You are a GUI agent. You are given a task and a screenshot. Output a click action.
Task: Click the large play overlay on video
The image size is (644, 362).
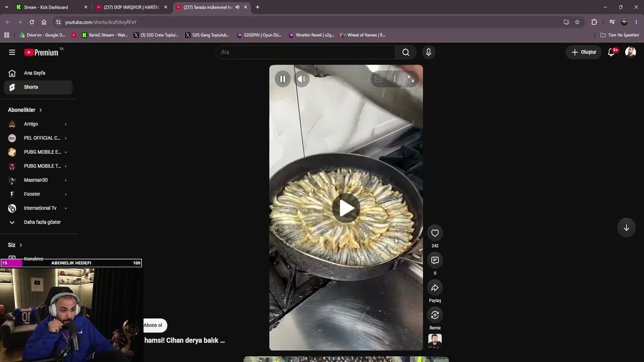click(x=346, y=208)
